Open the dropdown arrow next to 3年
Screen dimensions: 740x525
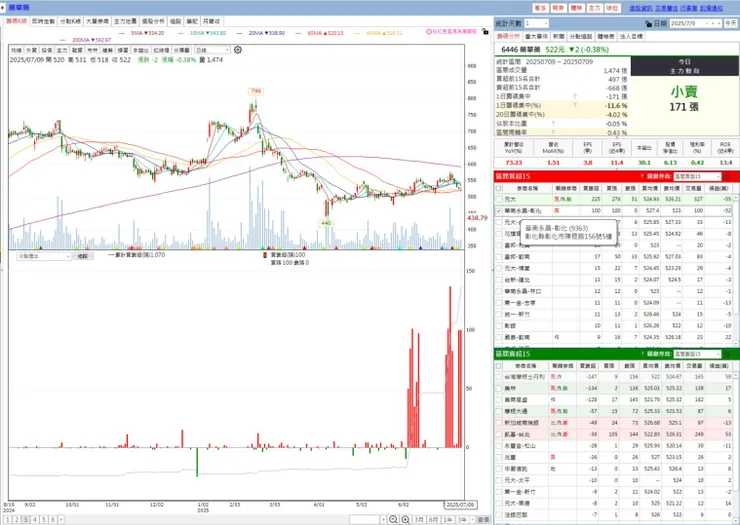(472, 519)
